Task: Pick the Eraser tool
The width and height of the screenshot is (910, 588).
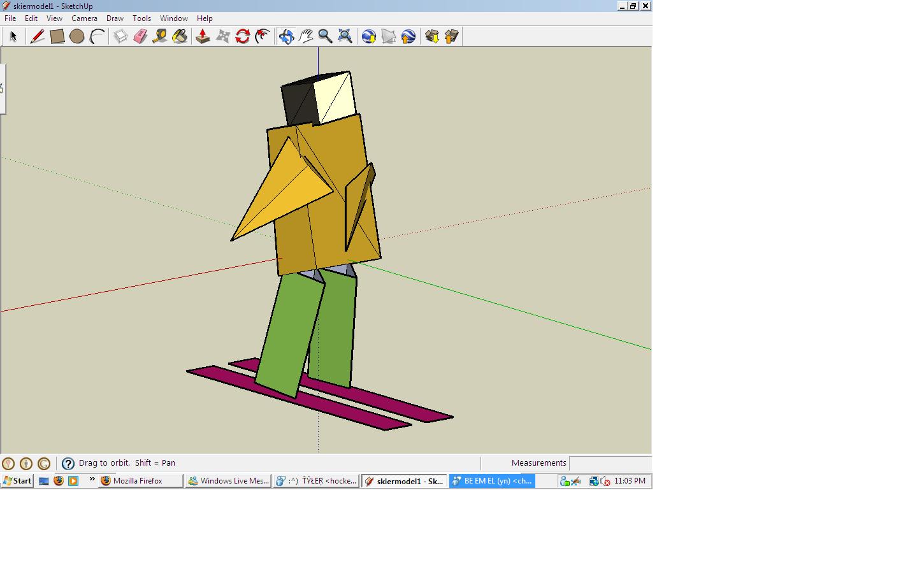Action: 140,36
